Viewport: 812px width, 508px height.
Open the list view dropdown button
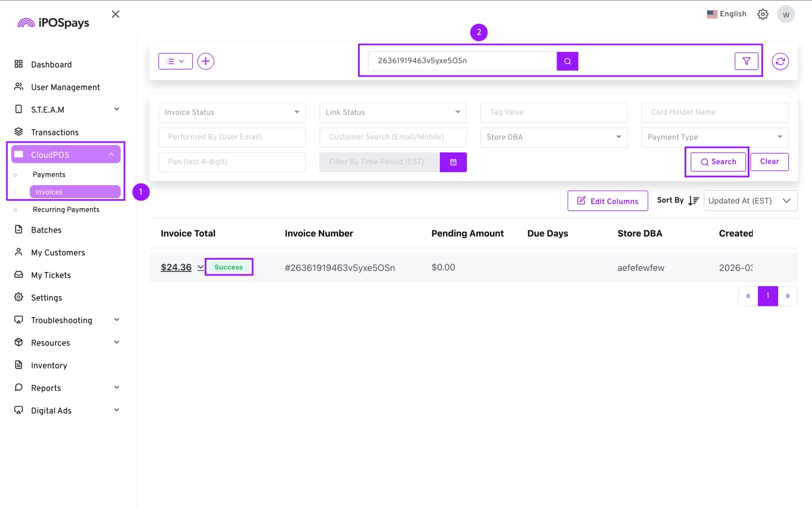[x=175, y=61]
